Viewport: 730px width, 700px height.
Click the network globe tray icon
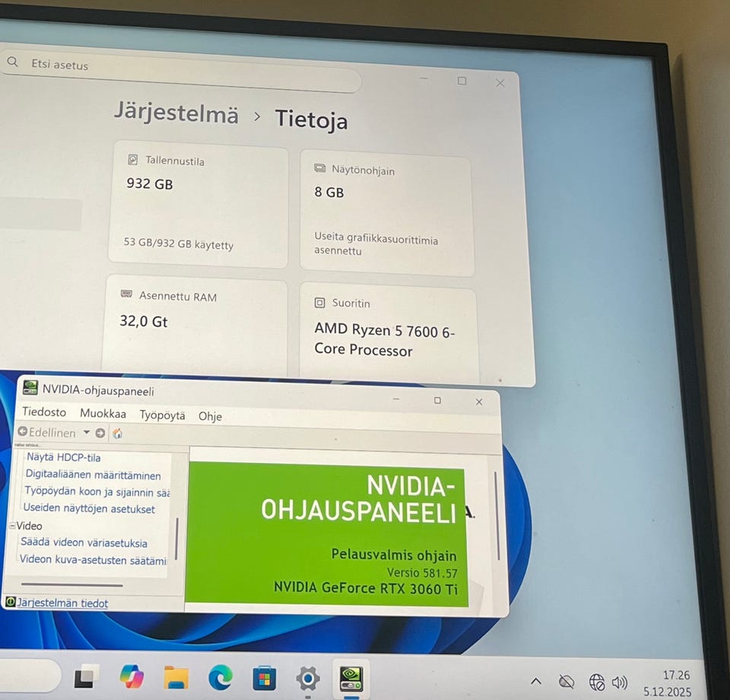(597, 682)
